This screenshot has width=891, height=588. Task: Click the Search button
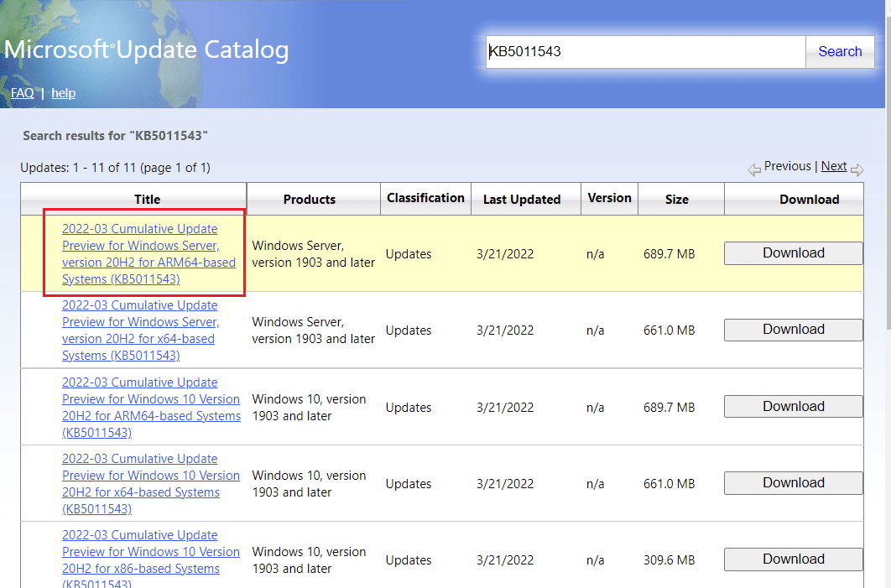[839, 52]
